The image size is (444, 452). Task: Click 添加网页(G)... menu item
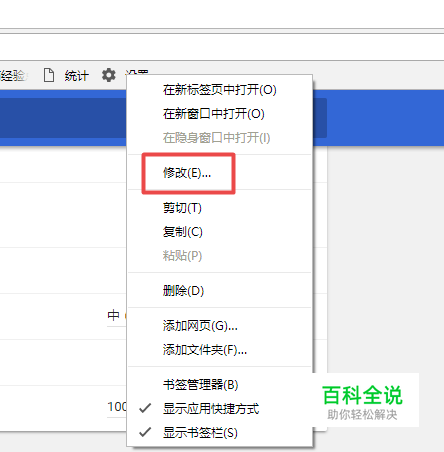[x=220, y=326]
